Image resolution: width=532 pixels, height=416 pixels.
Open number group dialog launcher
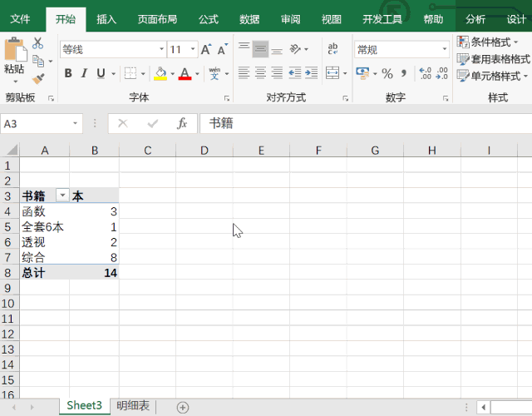click(x=446, y=98)
